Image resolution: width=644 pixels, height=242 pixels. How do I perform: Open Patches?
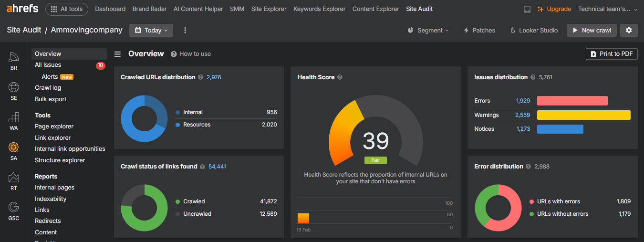tap(479, 30)
